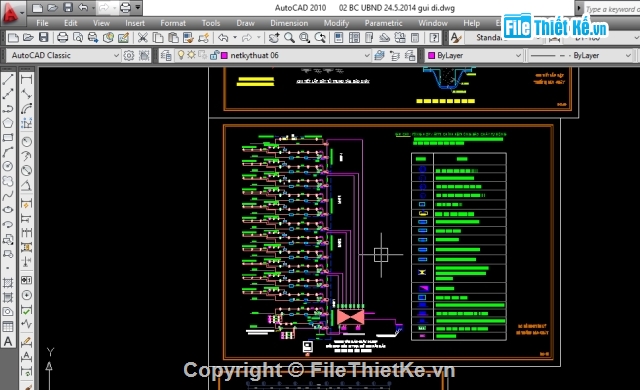Click Undo arrow in the Standard toolbar
This screenshot has width=640, height=390.
click(223, 38)
